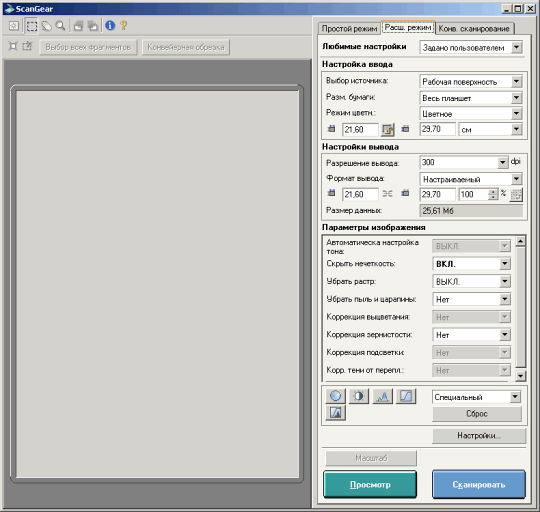Click inside the scanner preview area
Viewport: 540px width, 512px height.
tap(157, 284)
